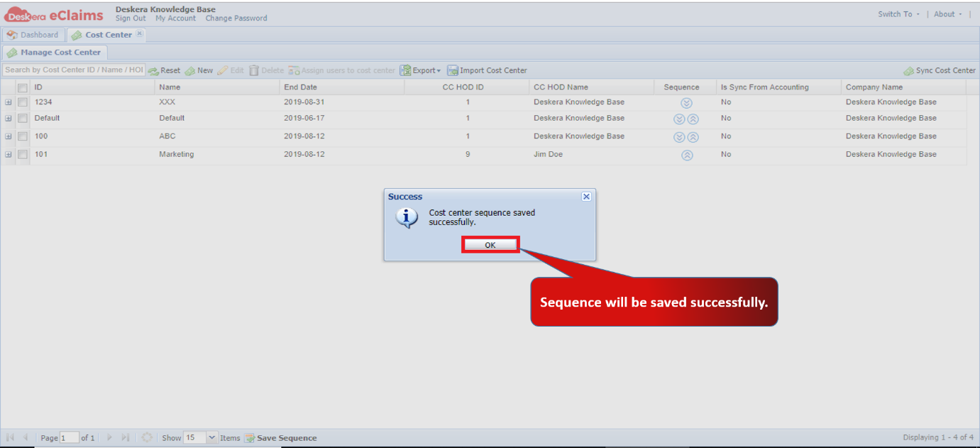Expand row 101 details

[x=9, y=154]
